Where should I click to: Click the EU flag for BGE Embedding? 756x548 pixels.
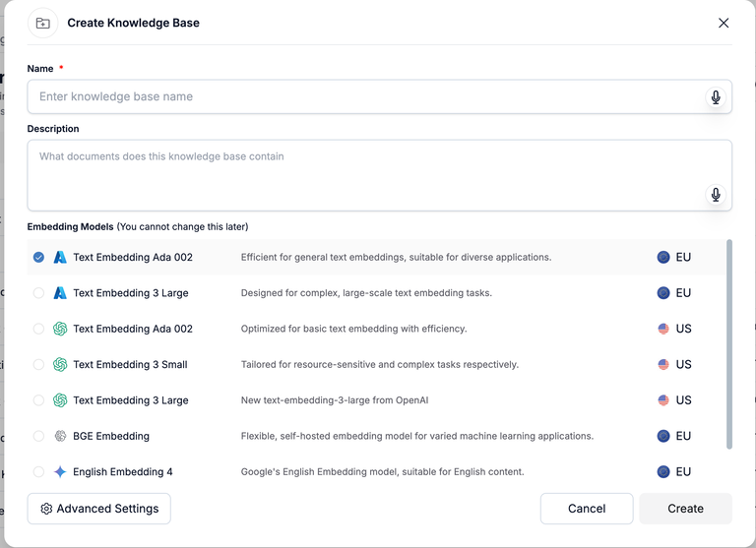pyautogui.click(x=663, y=436)
